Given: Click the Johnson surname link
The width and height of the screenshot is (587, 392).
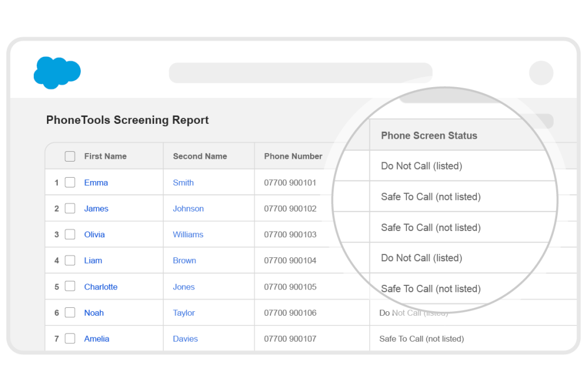Looking at the screenshot, I should tap(188, 209).
